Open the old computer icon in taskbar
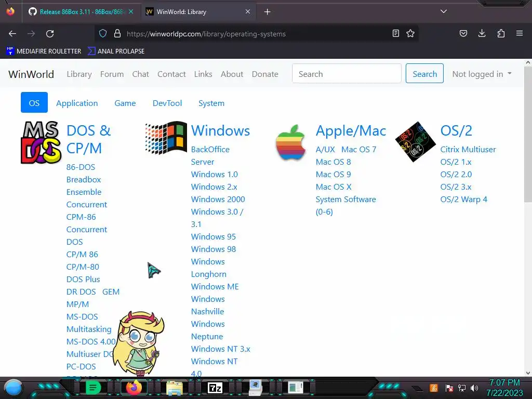This screenshot has width=532, height=399. [256, 388]
